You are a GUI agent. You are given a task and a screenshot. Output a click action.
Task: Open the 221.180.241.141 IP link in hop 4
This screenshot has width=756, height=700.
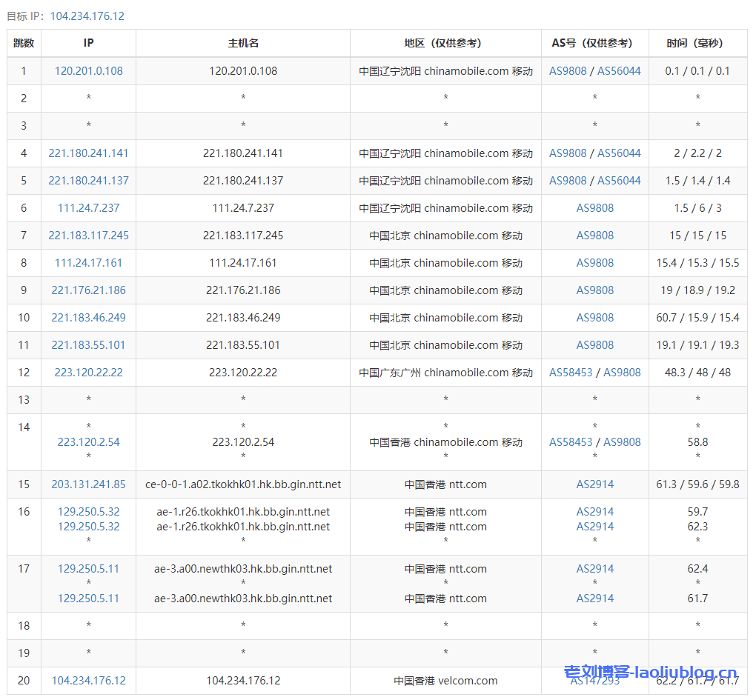(89, 153)
